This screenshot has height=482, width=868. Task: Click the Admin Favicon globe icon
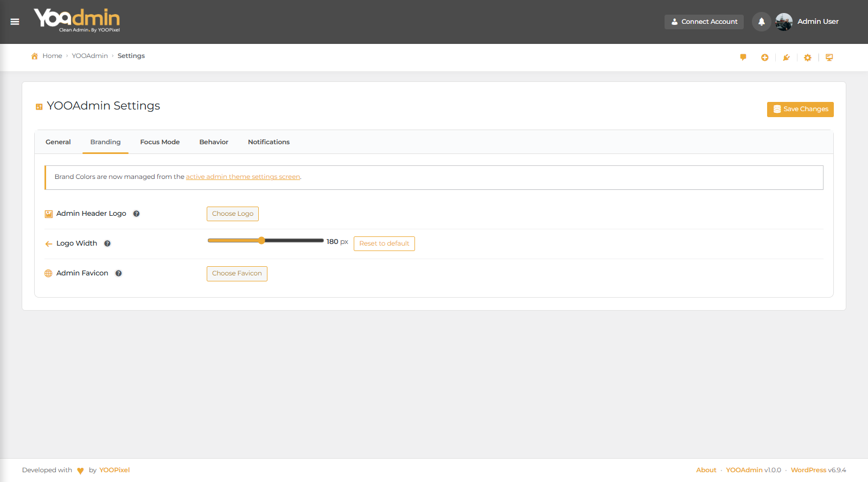49,274
